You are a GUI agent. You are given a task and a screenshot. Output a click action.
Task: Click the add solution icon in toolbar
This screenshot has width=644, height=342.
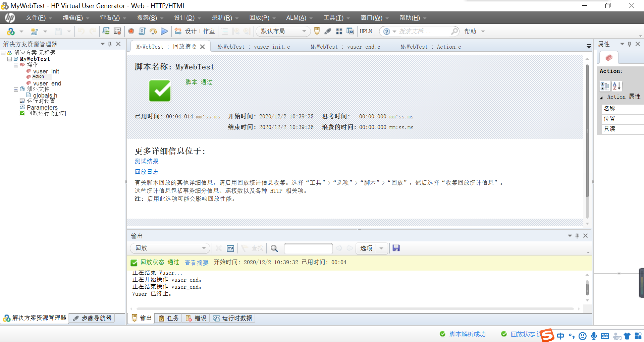(x=11, y=31)
